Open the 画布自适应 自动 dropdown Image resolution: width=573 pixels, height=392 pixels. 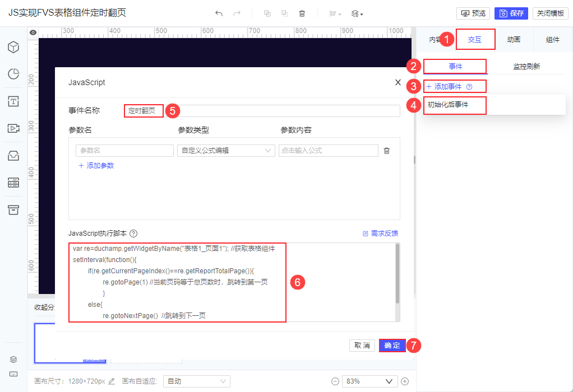click(x=197, y=381)
